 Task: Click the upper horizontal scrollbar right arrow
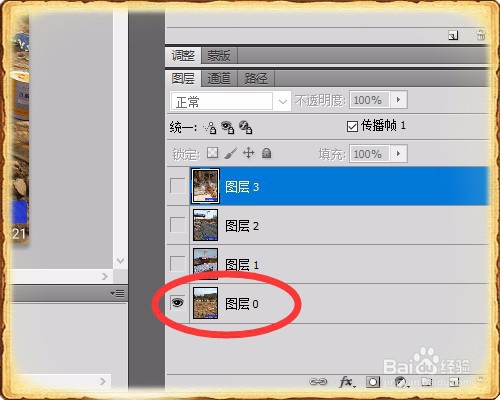click(x=105, y=276)
